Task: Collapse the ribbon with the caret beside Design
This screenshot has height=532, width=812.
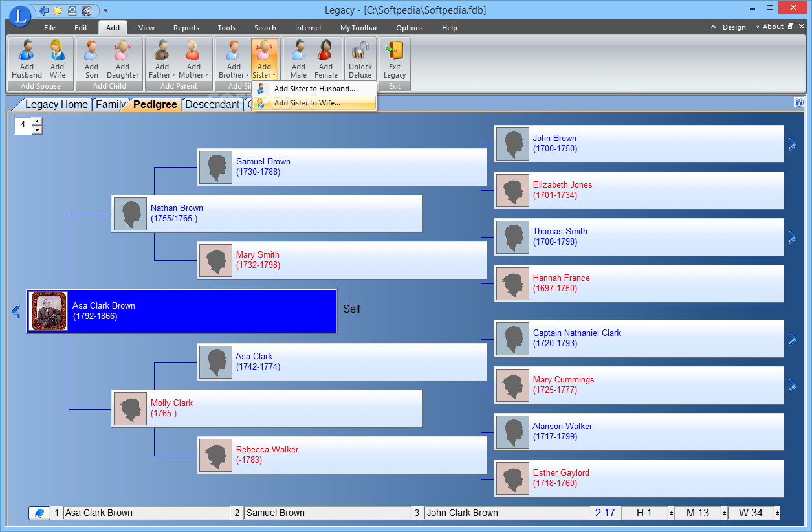Action: click(x=714, y=27)
